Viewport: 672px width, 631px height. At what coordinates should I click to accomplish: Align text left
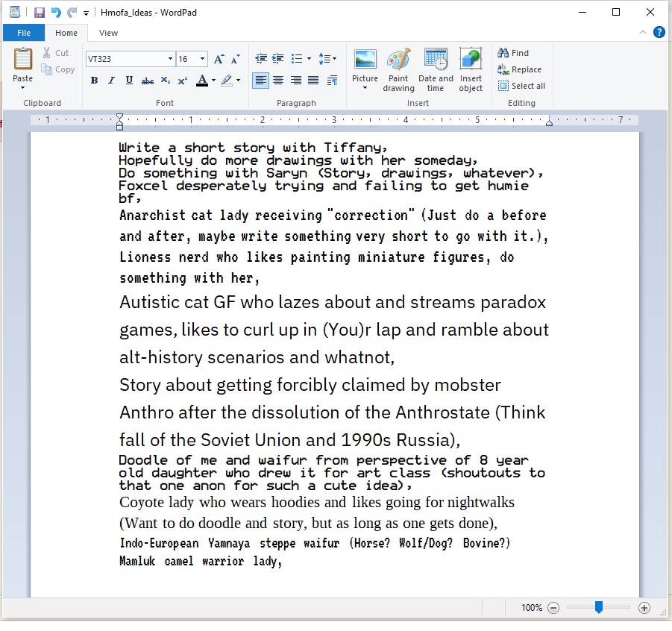pyautogui.click(x=260, y=80)
